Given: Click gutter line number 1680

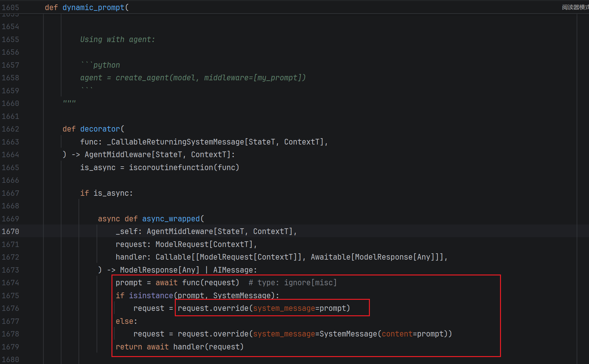Looking at the screenshot, I should [x=10, y=360].
